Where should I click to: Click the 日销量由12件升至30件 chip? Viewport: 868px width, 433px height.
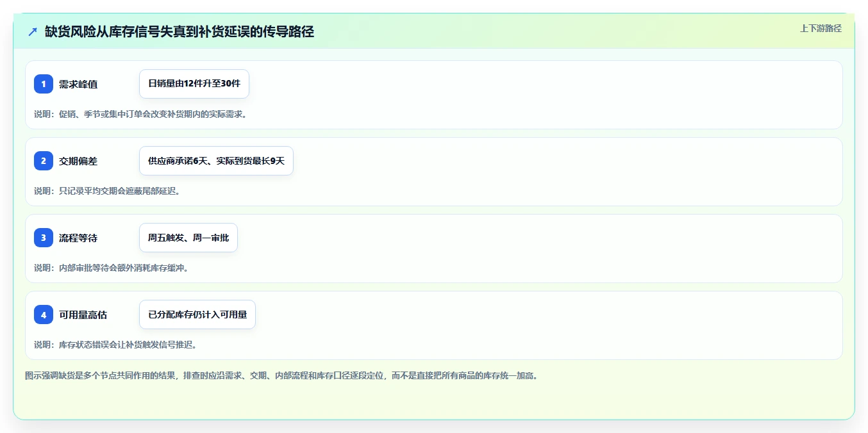coord(194,84)
